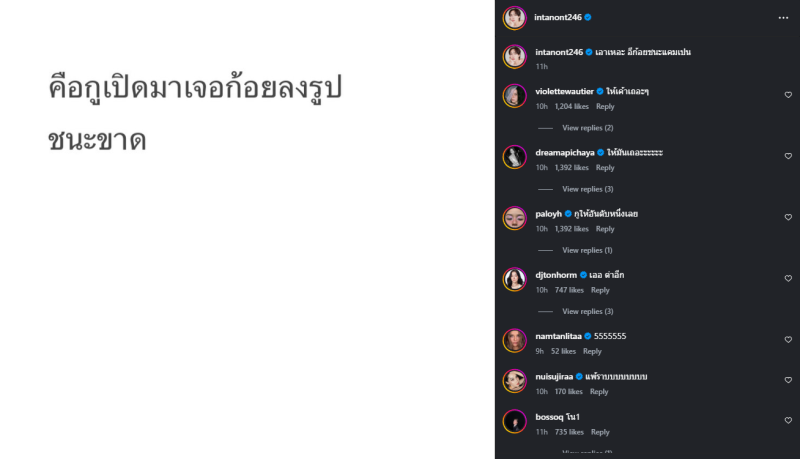View the 735 likes on bossoq's comment
Viewport: 800px width, 459px height.
569,432
